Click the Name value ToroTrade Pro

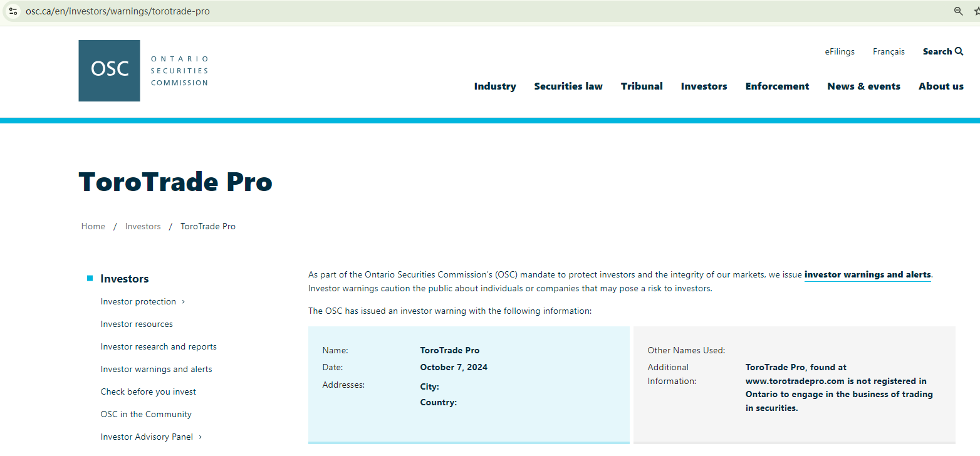(x=450, y=350)
